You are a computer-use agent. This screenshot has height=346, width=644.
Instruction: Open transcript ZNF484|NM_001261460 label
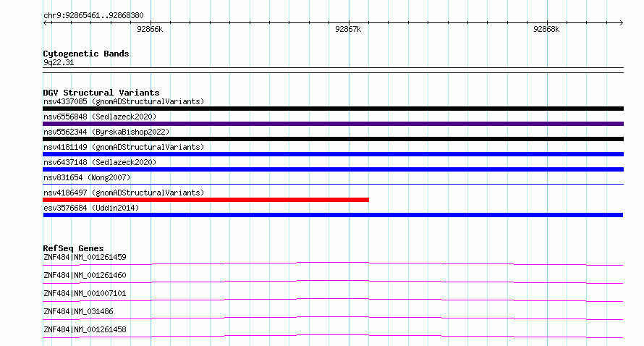(x=85, y=275)
